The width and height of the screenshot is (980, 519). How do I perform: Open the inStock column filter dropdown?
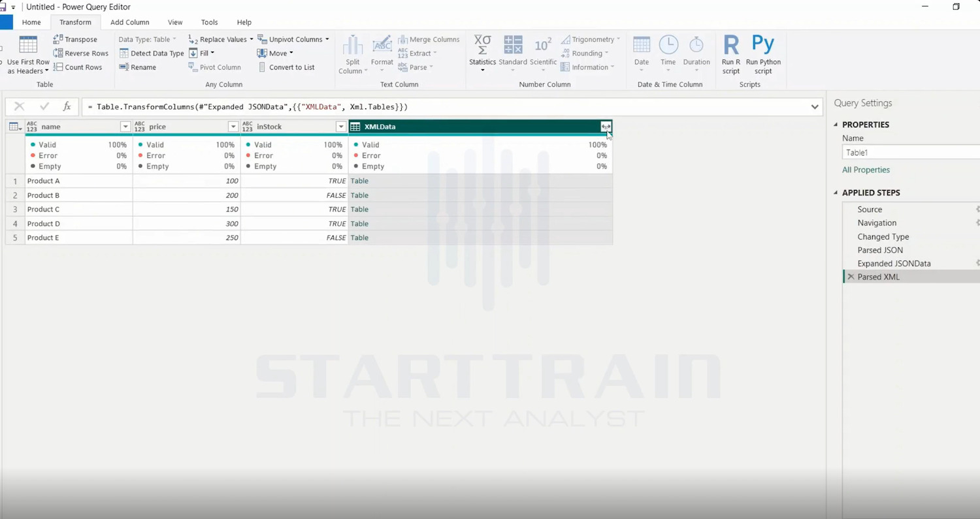point(341,127)
